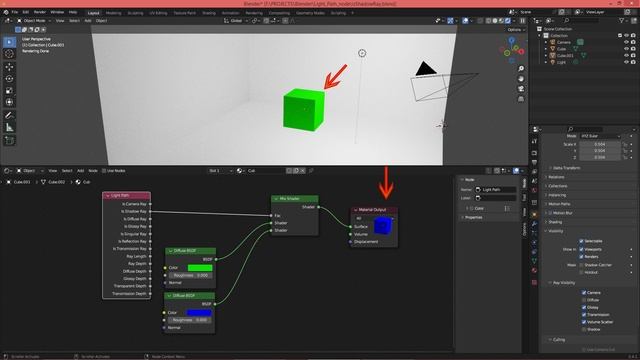
Task: Switch to wireframe viewport shading
Action: pyautogui.click(x=489, y=20)
